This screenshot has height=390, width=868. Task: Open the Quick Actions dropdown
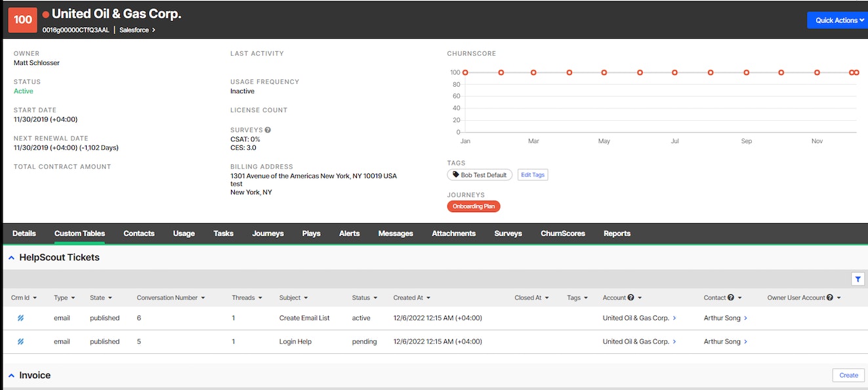(839, 20)
